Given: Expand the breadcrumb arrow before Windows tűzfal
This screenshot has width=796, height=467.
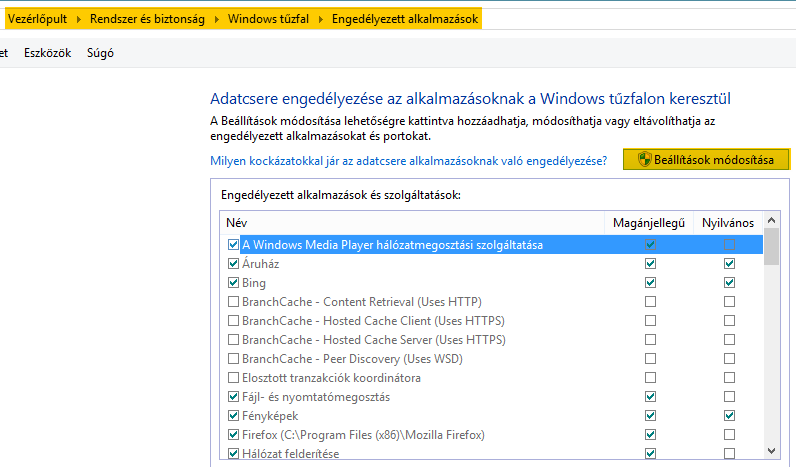Looking at the screenshot, I should tap(216, 19).
